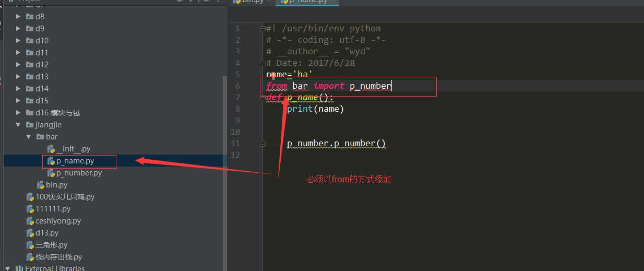Image resolution: width=644 pixels, height=271 pixels.
Task: Expand the d13 folder arrow
Action: click(x=19, y=77)
